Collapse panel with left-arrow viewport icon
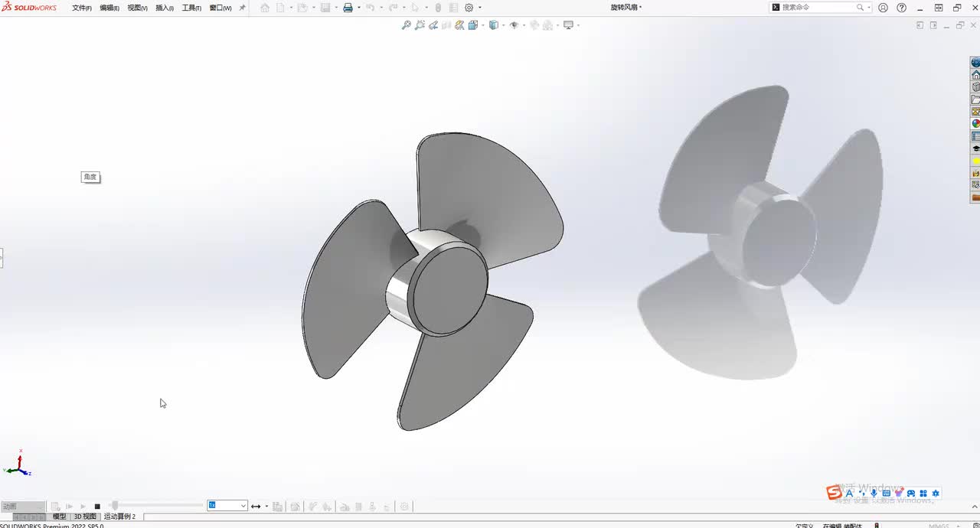The image size is (980, 528). click(920, 25)
